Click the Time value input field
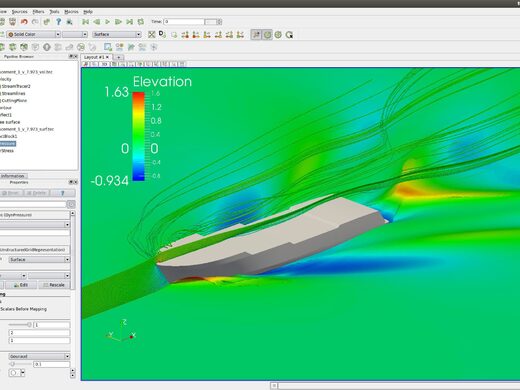Viewport: 520px width, 390px height. 184,22
